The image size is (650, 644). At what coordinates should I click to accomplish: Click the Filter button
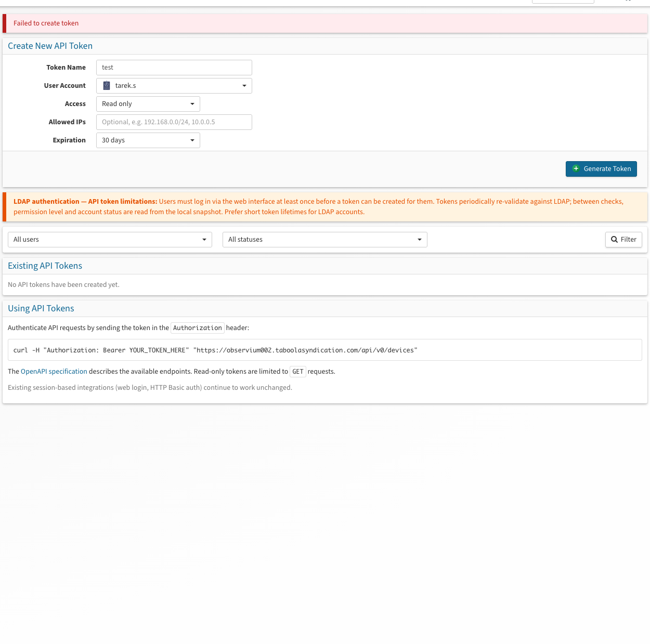[623, 240]
